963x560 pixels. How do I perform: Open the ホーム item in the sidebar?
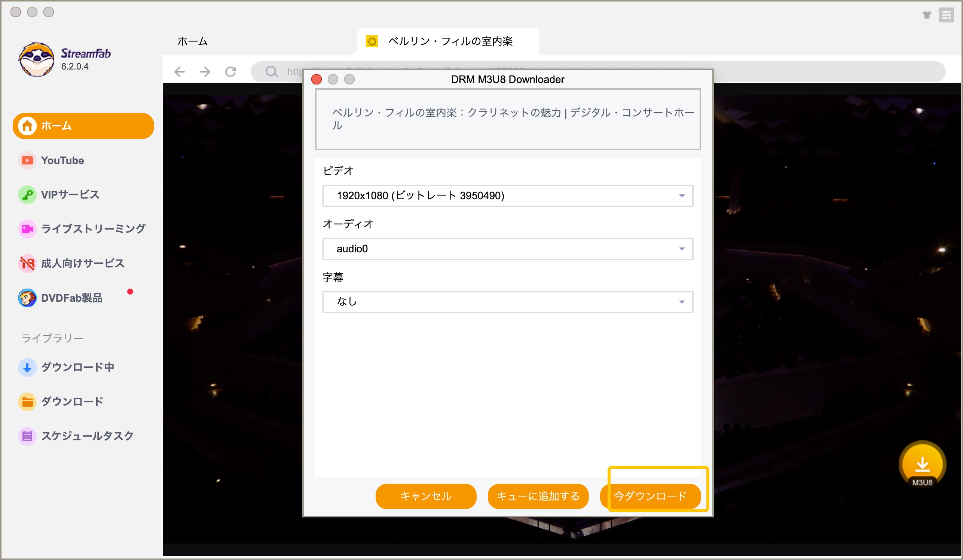click(83, 126)
